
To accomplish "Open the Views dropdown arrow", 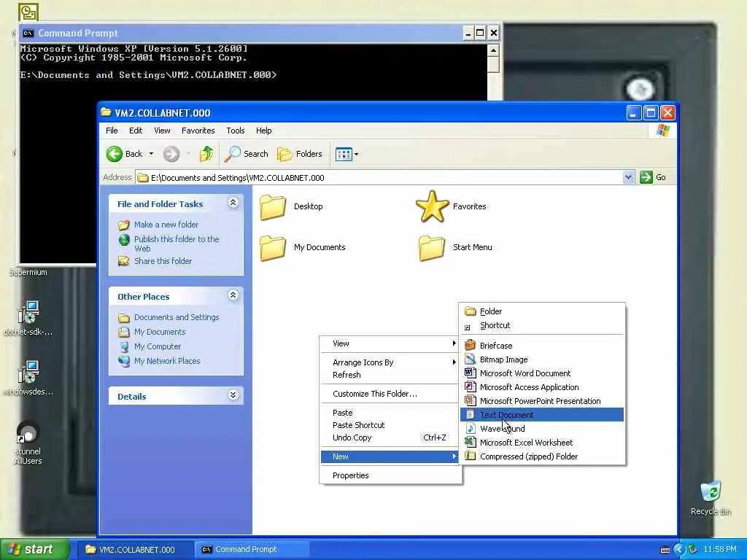I will (356, 155).
